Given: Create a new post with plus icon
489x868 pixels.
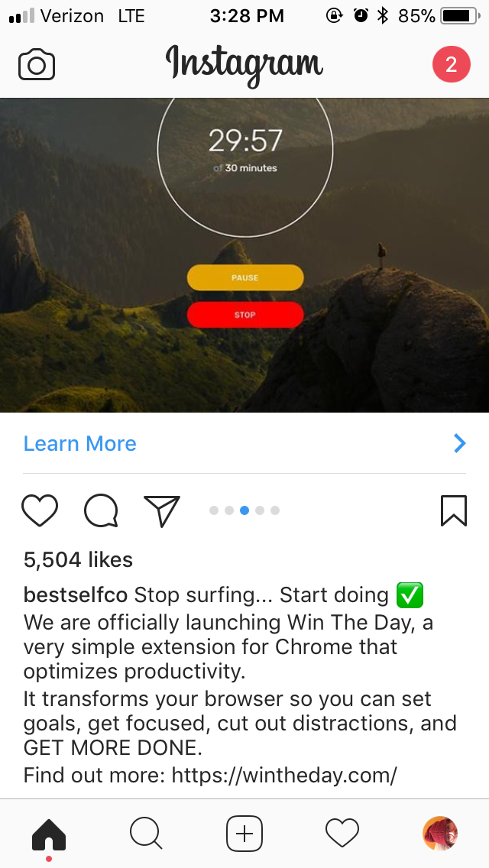Looking at the screenshot, I should tap(244, 833).
